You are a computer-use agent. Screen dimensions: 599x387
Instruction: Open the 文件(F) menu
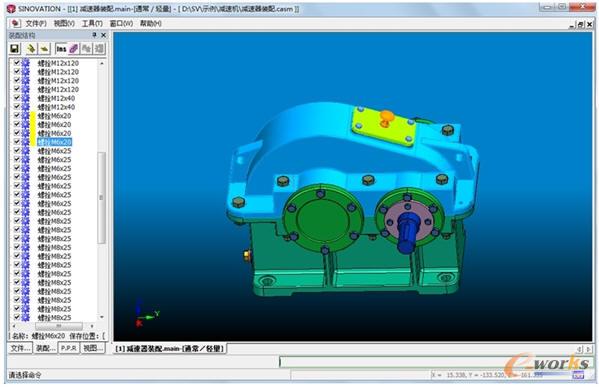tap(36, 24)
